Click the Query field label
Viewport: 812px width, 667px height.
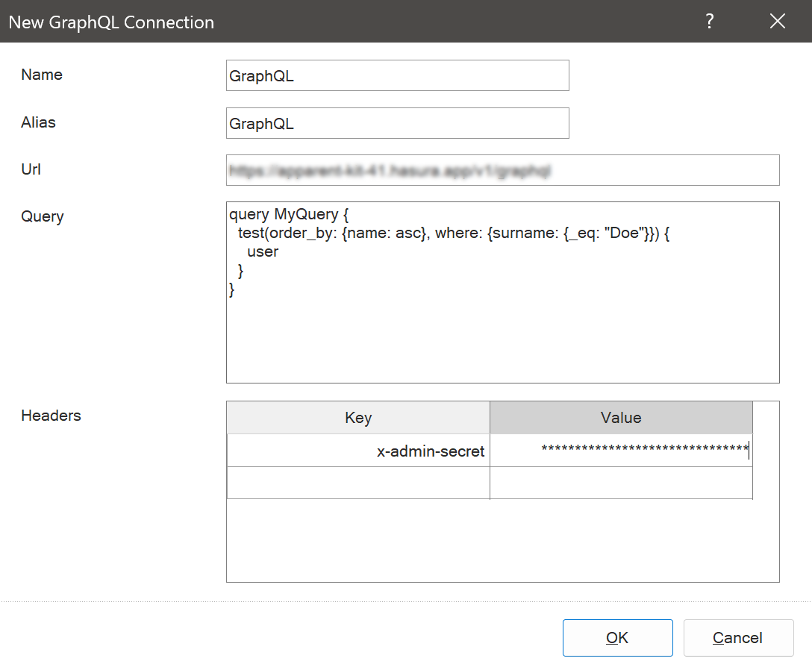coord(43,216)
